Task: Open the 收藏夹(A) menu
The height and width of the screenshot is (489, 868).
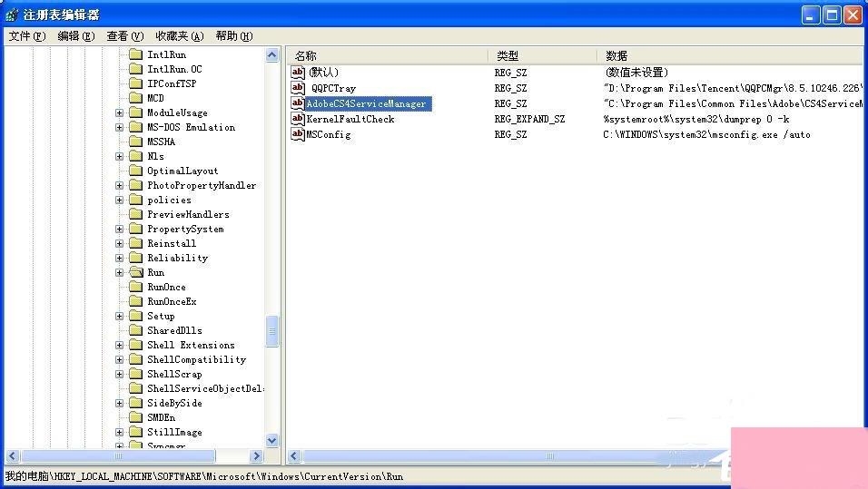Action: (x=180, y=36)
